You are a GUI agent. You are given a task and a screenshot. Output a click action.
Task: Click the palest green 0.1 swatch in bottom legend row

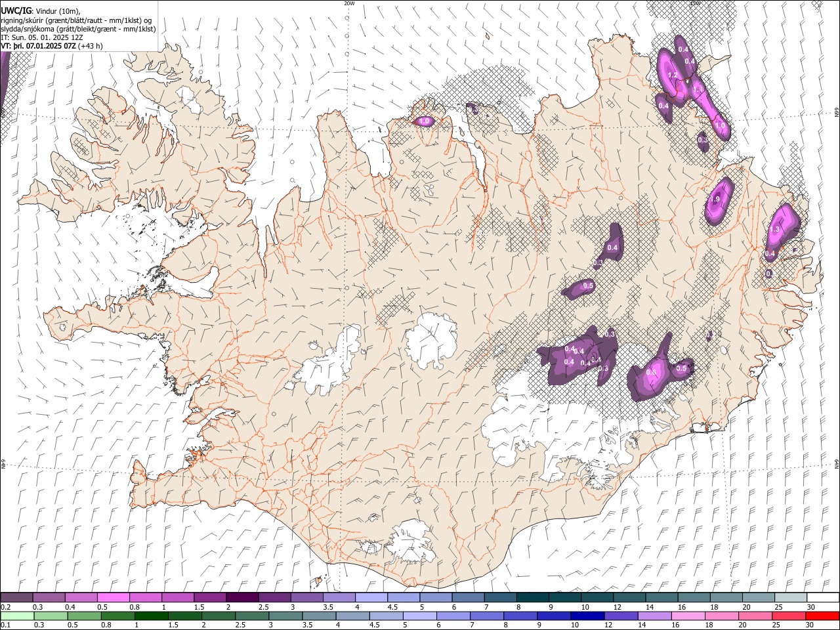coord(18,616)
